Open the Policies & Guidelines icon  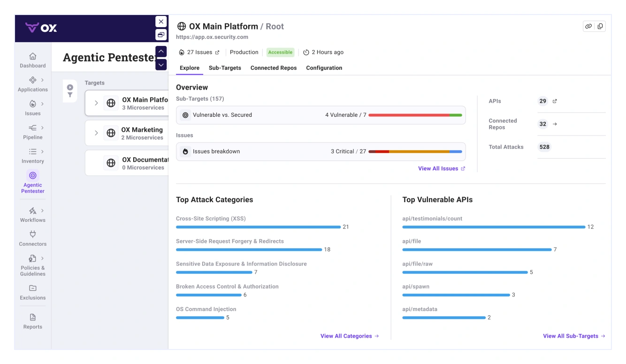click(32, 258)
